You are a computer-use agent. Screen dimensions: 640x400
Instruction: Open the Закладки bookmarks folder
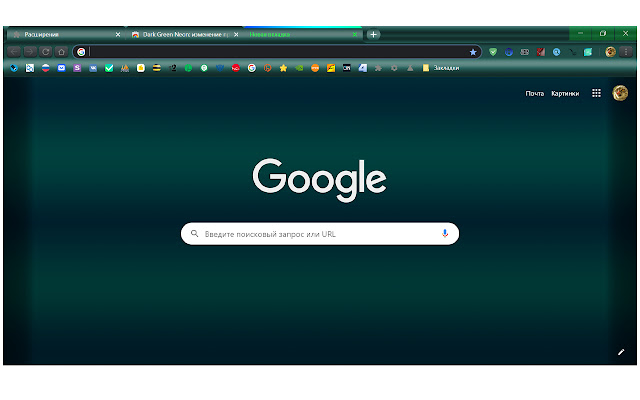pos(441,68)
